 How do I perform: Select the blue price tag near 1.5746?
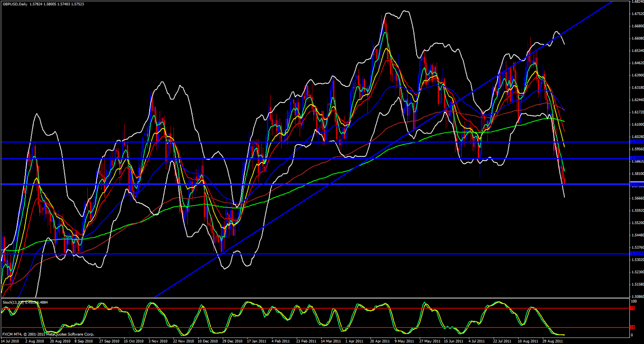click(x=637, y=185)
